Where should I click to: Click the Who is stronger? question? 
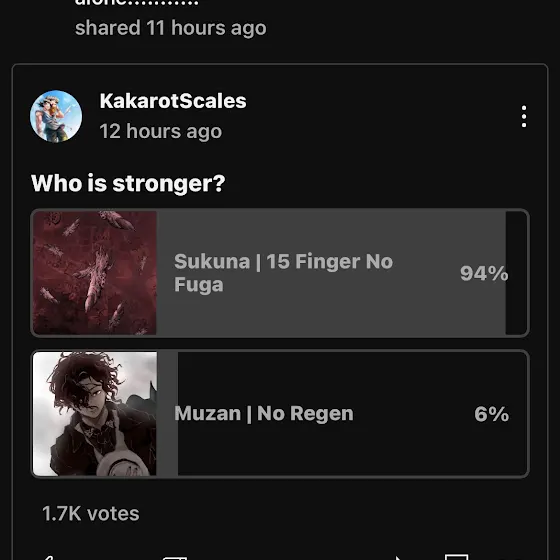click(128, 183)
